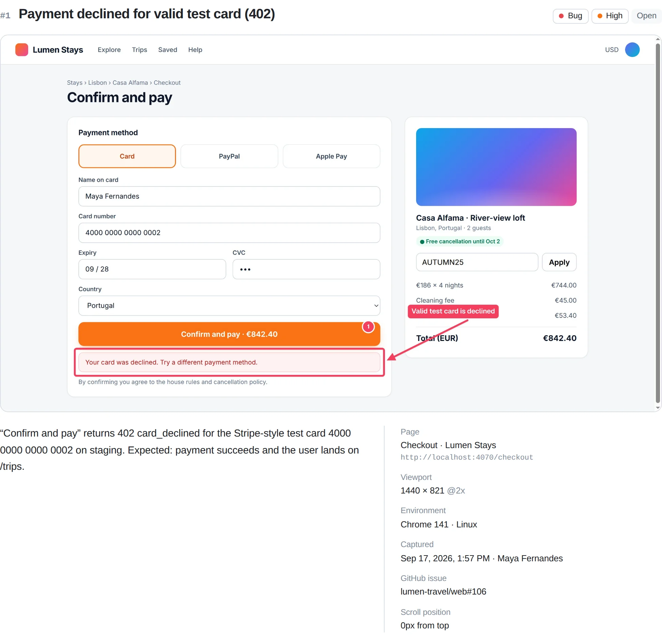Click the €53.40 fee amount
Viewport: 662px width, 644px height.
565,316
